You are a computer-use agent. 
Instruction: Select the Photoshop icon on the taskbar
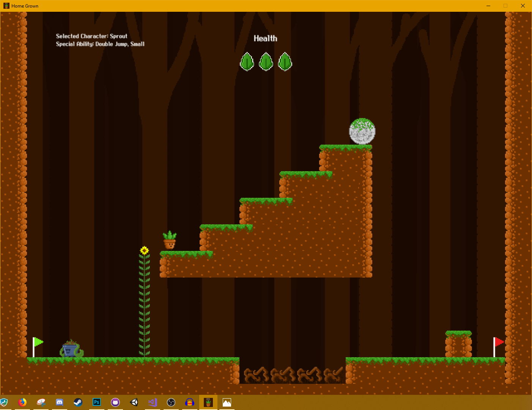click(x=97, y=402)
